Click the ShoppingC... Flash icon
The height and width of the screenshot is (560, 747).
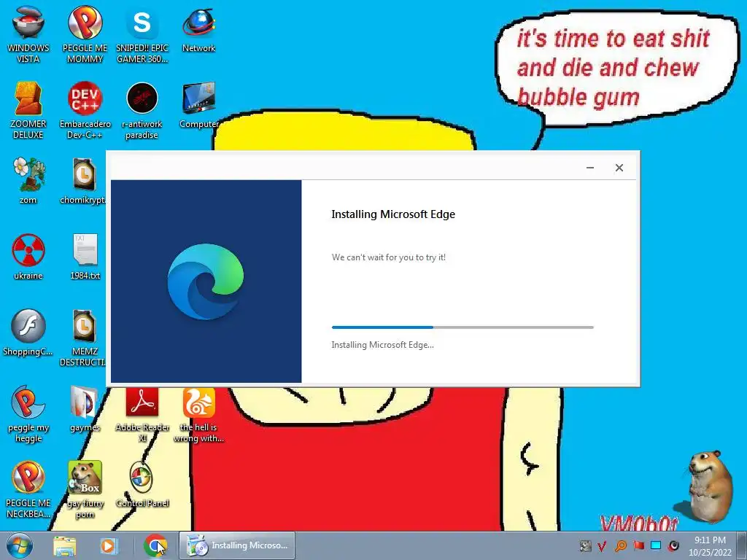coord(28,332)
